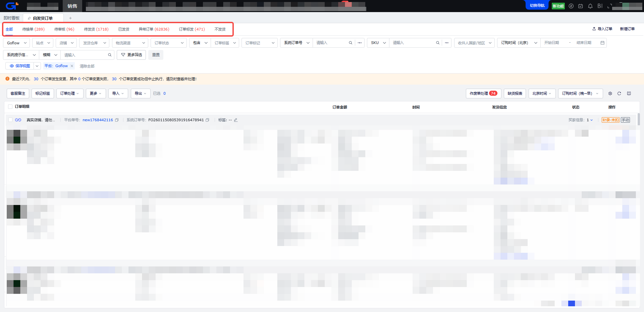Expand the 订购时间 (北京) dropdown
Image resolution: width=644 pixels, height=312 pixels.
tap(519, 43)
